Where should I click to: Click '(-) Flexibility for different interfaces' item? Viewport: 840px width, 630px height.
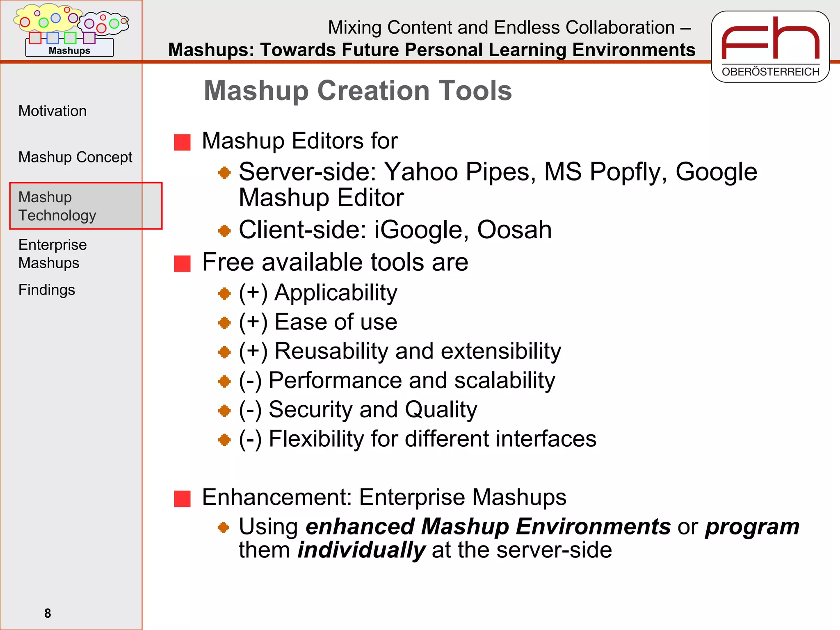pos(418,439)
